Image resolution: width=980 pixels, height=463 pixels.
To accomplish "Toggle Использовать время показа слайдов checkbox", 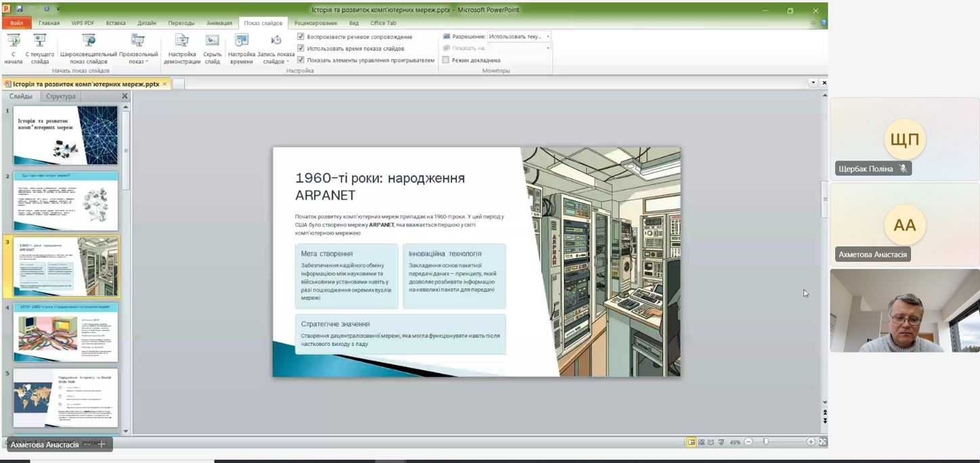I will pos(301,48).
